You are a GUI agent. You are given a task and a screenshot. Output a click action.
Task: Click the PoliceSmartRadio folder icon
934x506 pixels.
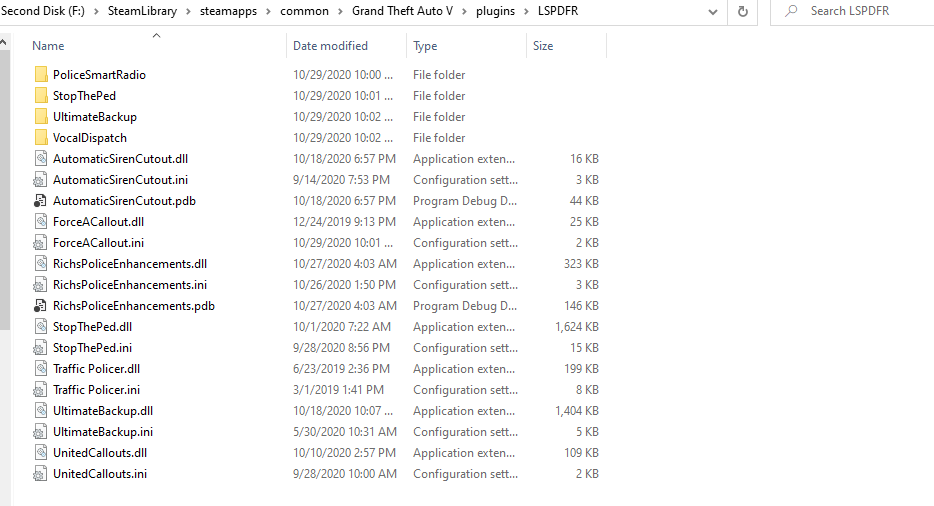pos(41,75)
